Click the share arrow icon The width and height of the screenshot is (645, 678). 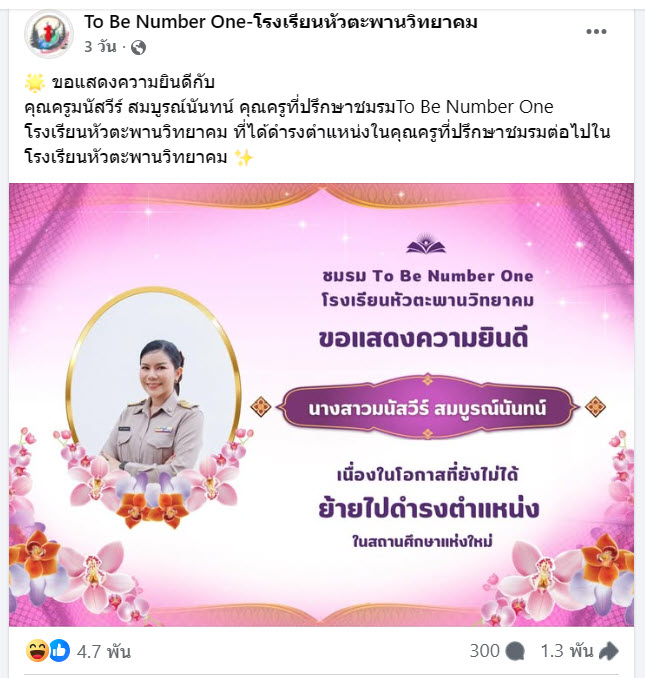[x=609, y=651]
